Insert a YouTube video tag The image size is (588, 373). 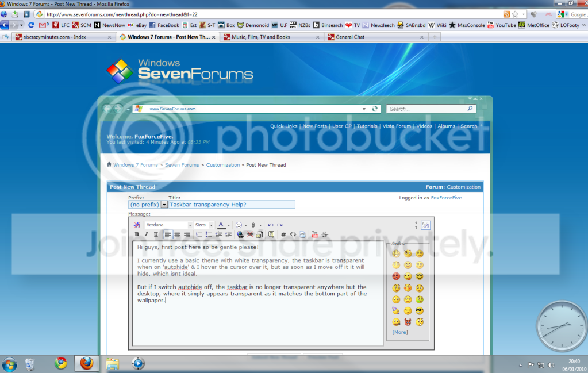314,234
